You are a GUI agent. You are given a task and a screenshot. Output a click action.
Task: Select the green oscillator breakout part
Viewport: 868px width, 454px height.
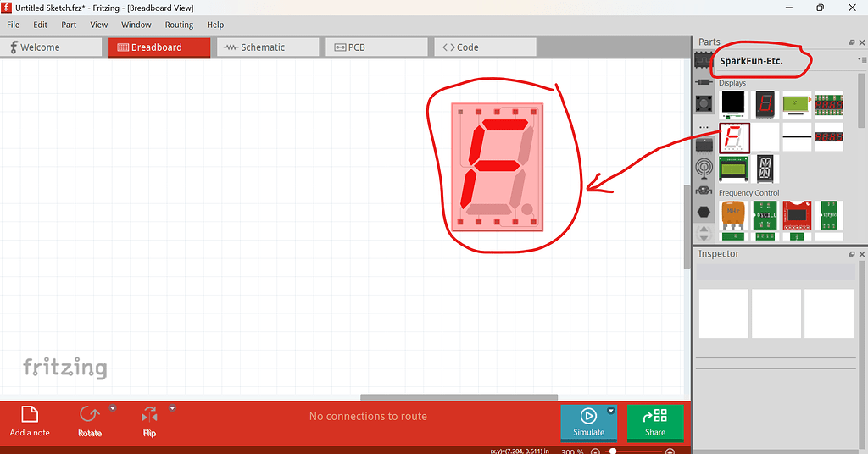click(765, 215)
